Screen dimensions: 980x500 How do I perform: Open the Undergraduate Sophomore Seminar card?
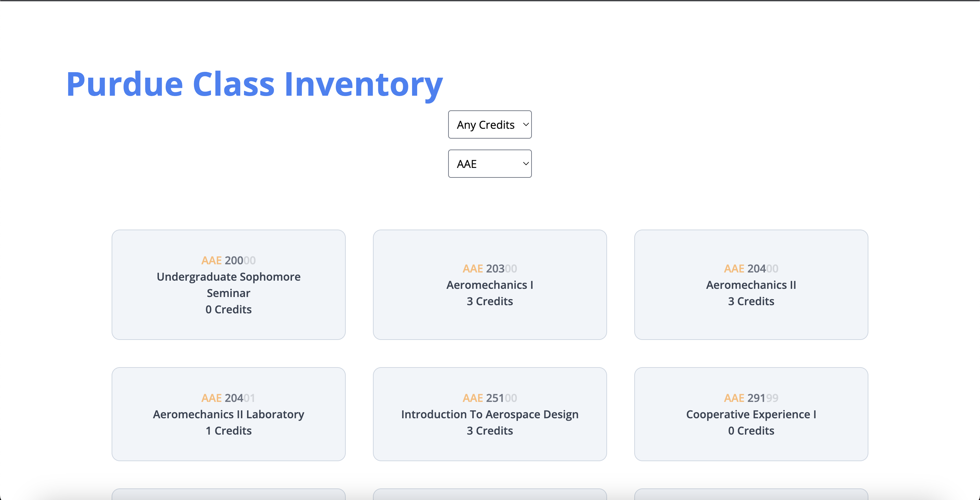[x=228, y=285]
